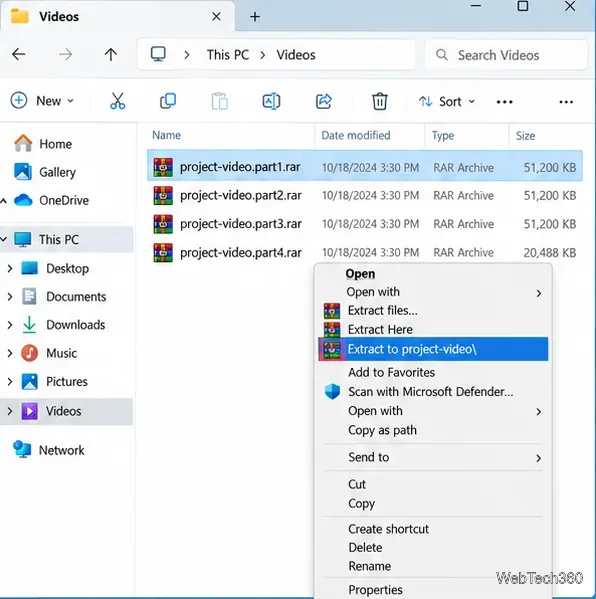Sort by the Type column header
Viewport: 596px width, 599px height.
(443, 136)
